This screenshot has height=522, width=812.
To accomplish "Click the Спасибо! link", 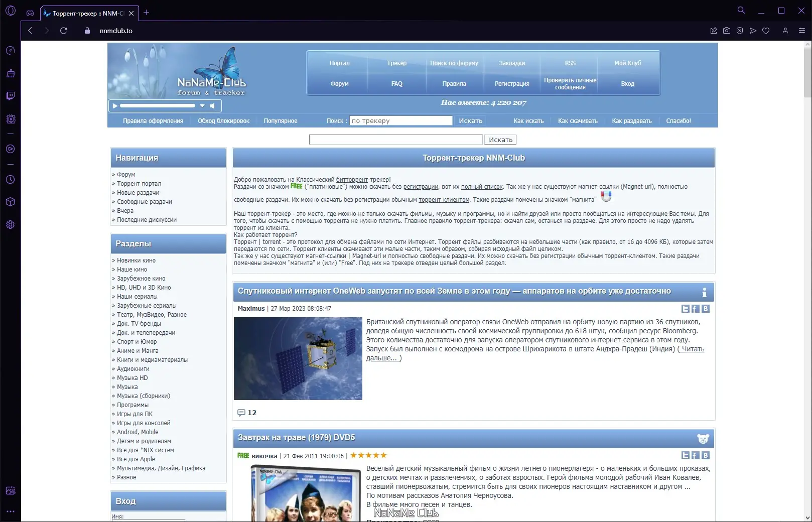I will pyautogui.click(x=679, y=121).
